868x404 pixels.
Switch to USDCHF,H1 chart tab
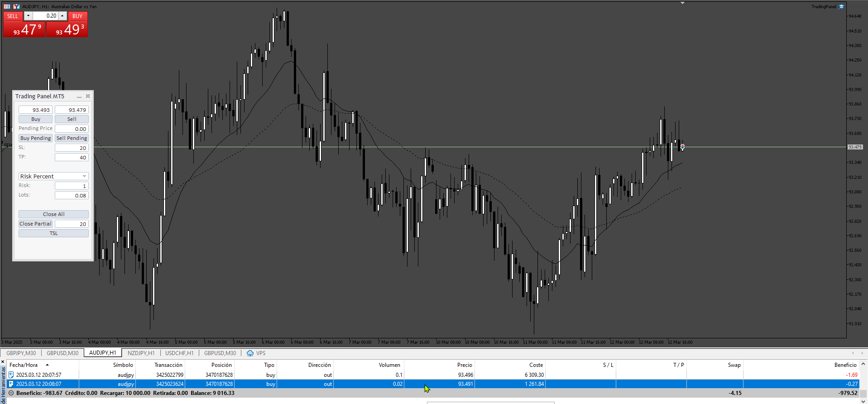click(179, 353)
